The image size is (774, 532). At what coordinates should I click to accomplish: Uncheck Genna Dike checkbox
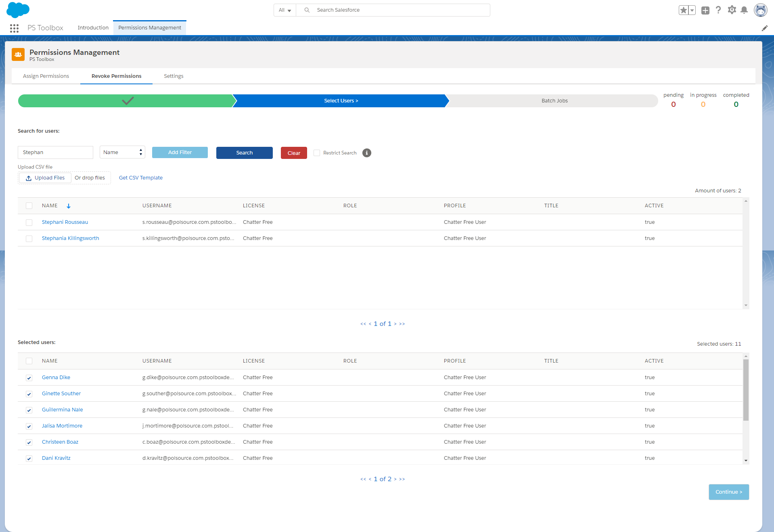(x=29, y=378)
